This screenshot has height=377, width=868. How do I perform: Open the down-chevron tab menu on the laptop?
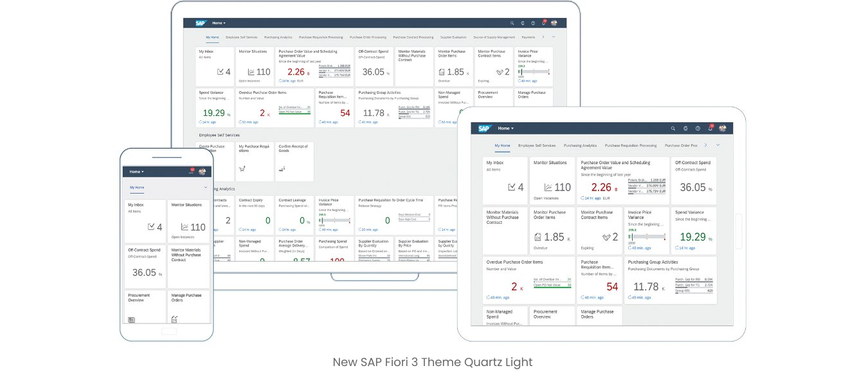point(553,37)
